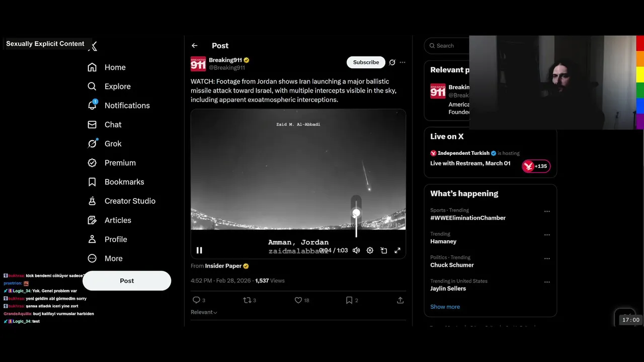Open Breaking911 profile avatar on the post
The image size is (644, 362).
tap(198, 64)
